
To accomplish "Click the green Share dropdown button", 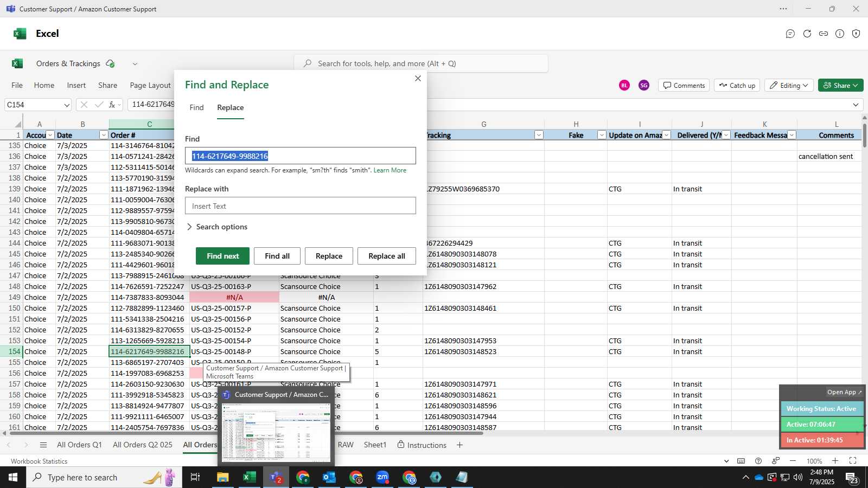I will pyautogui.click(x=841, y=85).
